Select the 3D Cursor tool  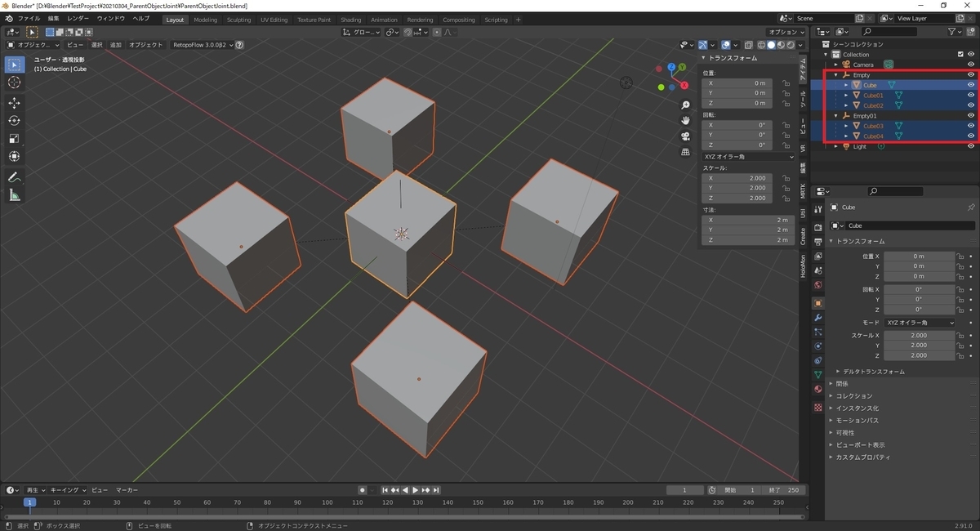point(14,83)
